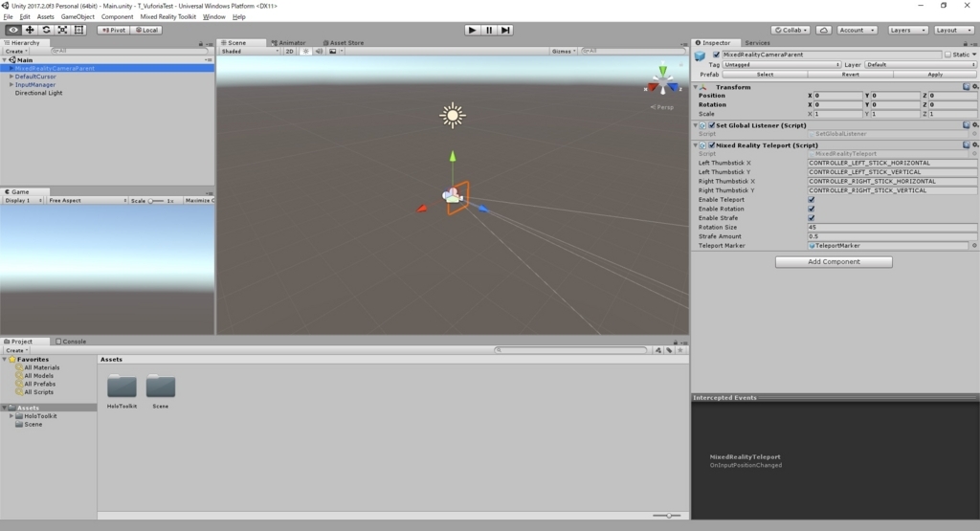The width and height of the screenshot is (980, 531).
Task: Open the Account dropdown
Action: pos(857,30)
